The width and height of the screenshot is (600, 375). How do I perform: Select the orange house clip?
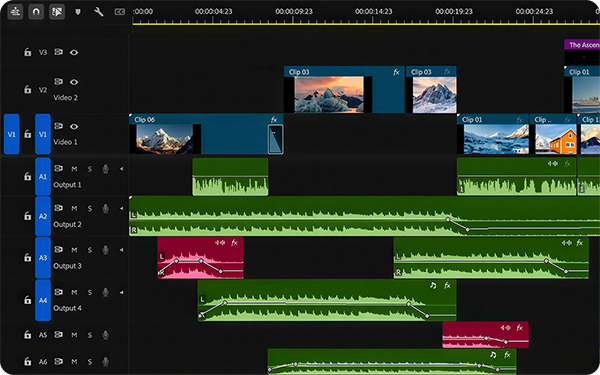[x=553, y=134]
